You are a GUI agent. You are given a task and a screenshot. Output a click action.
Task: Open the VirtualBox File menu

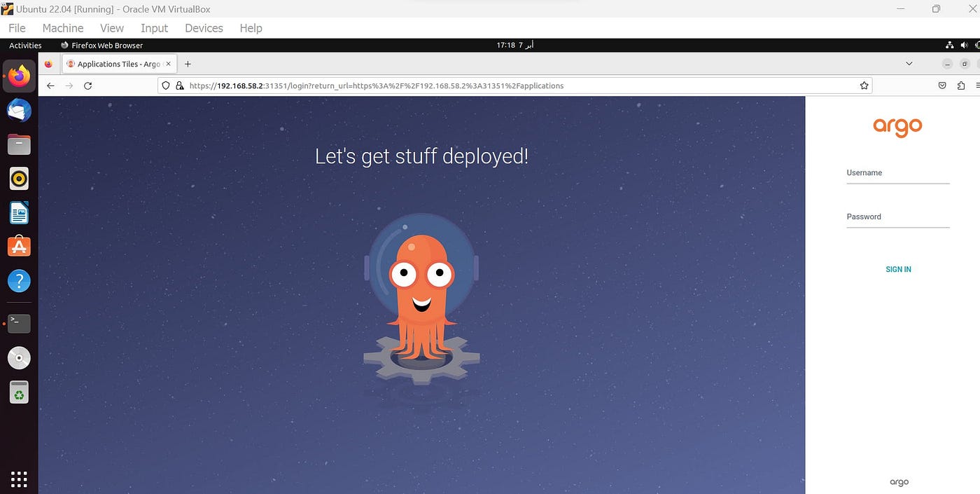(x=17, y=28)
